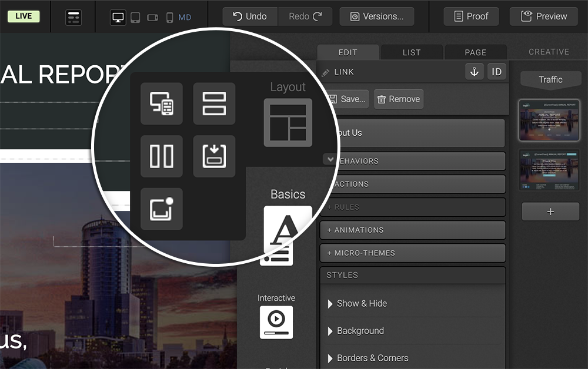Viewport: 588px width, 369px height.
Task: Open the Versions dialog
Action: pyautogui.click(x=377, y=16)
